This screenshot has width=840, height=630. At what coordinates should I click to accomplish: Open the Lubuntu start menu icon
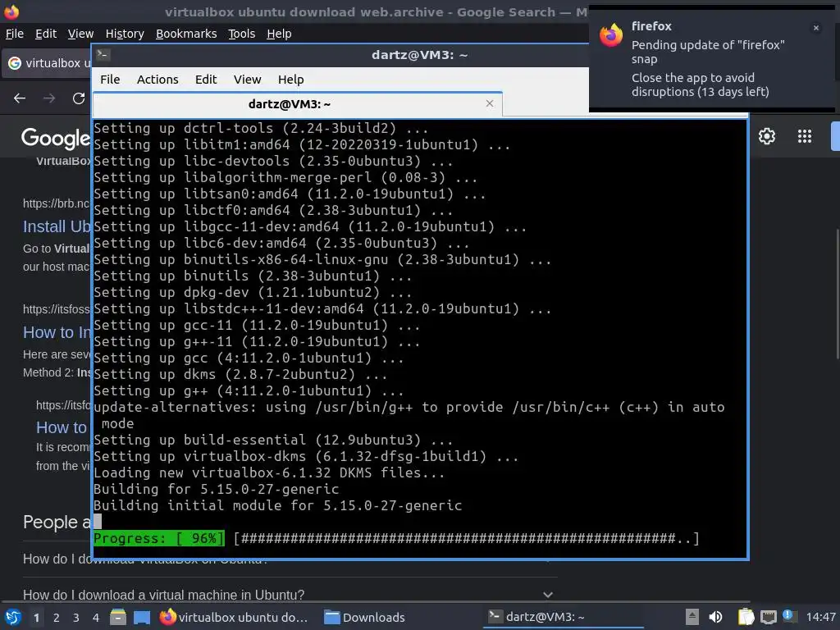coord(12,617)
